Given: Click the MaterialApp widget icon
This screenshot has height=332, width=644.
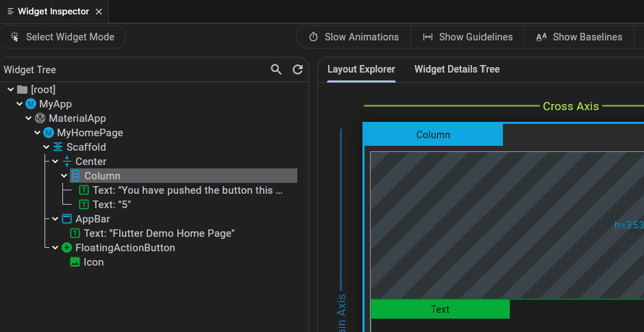Looking at the screenshot, I should (x=40, y=118).
